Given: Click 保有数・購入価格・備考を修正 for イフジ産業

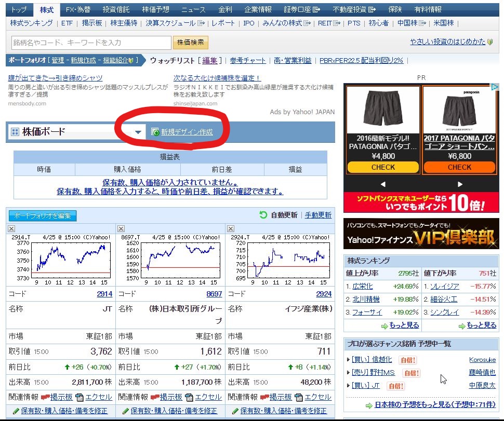Looking at the screenshot, I should 284,411.
